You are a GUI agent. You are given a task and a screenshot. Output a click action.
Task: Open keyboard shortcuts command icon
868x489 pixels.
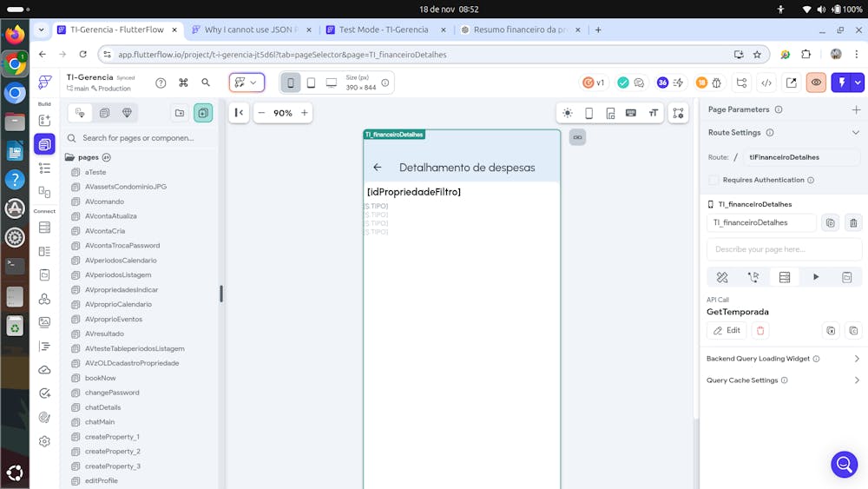click(183, 83)
